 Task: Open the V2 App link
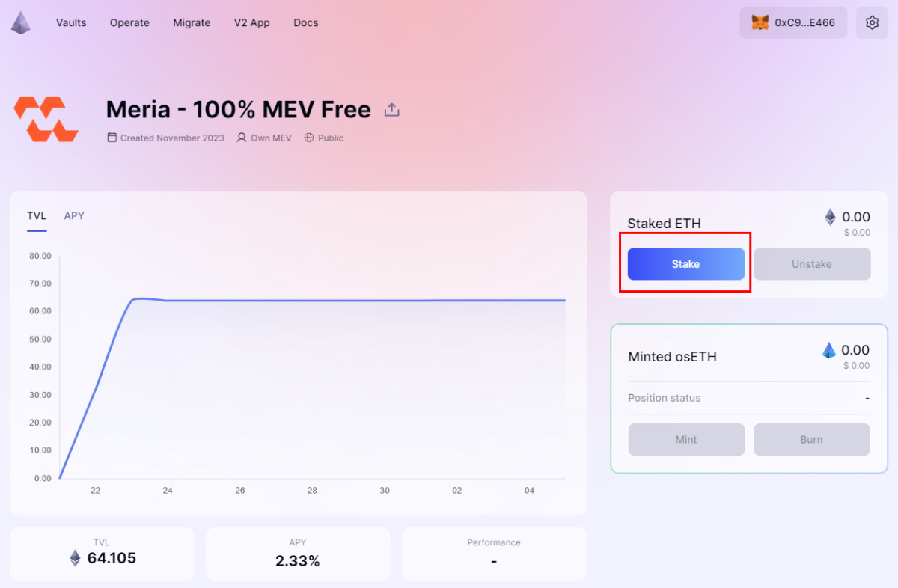[251, 22]
